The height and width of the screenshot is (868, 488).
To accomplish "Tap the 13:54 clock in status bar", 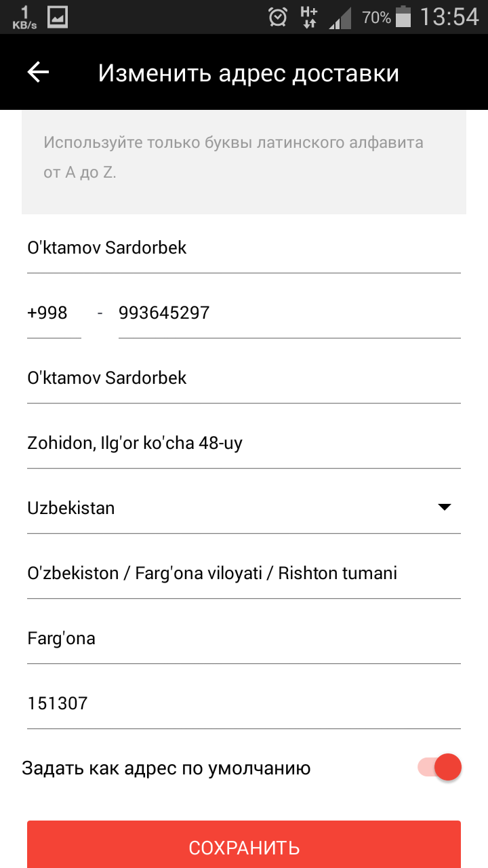I will pyautogui.click(x=449, y=17).
